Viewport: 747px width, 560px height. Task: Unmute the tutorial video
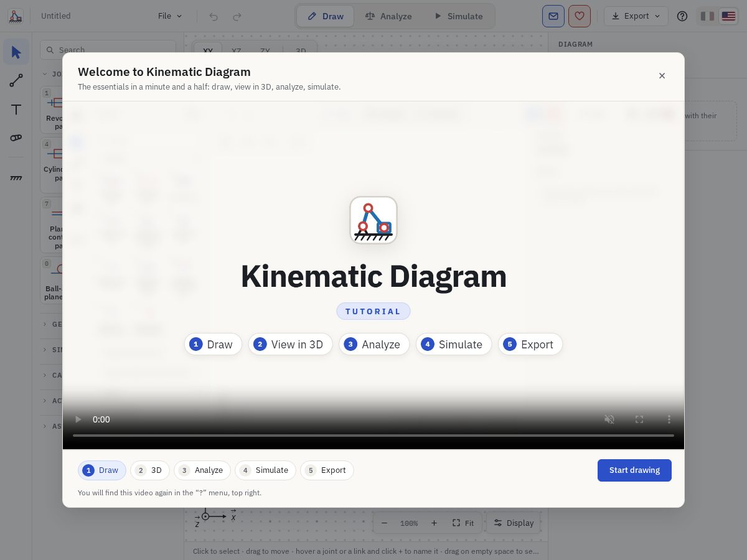tap(609, 419)
